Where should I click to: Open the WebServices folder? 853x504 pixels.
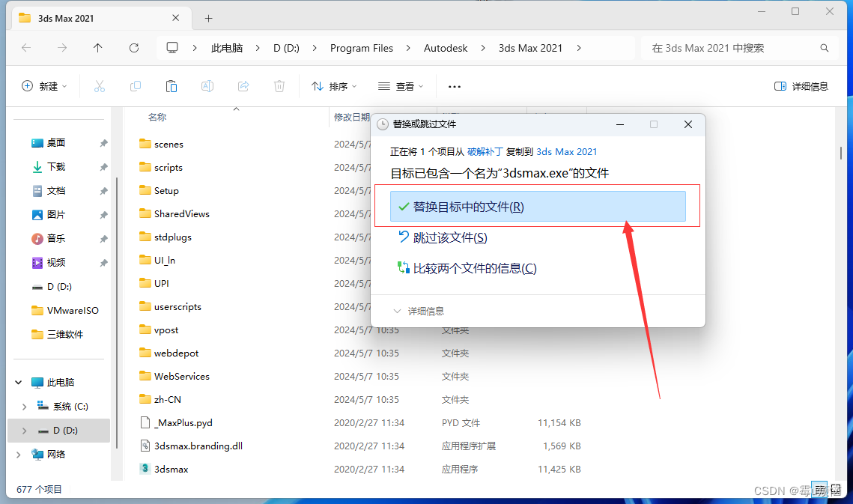pos(182,376)
